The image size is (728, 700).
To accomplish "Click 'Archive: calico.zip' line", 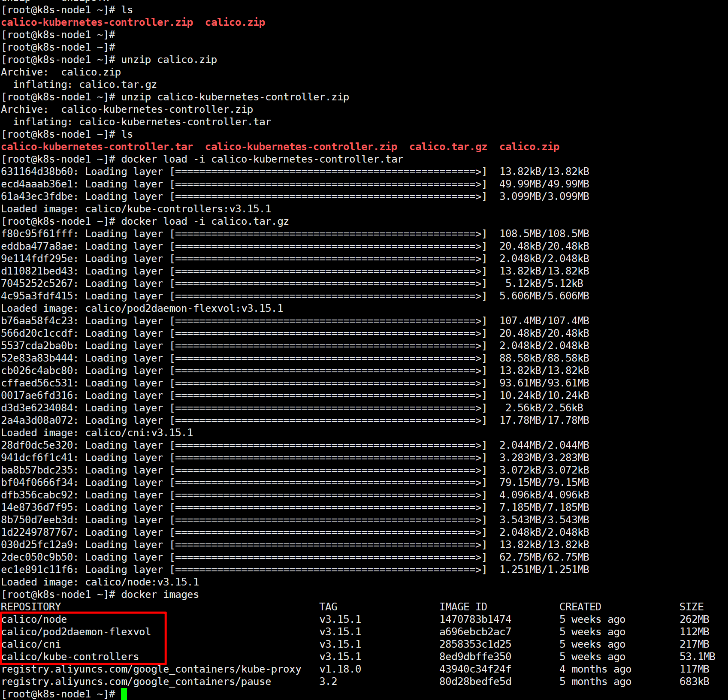I will (x=61, y=72).
